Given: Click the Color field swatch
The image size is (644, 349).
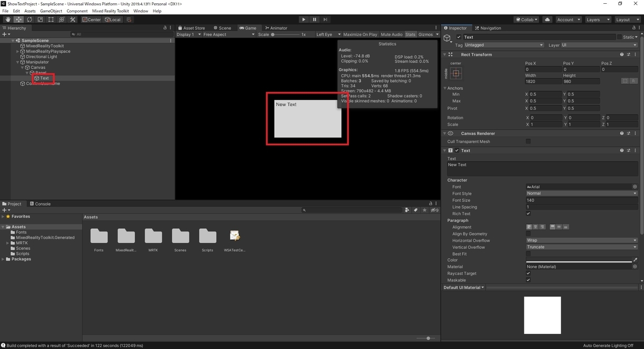Looking at the screenshot, I should [x=579, y=260].
